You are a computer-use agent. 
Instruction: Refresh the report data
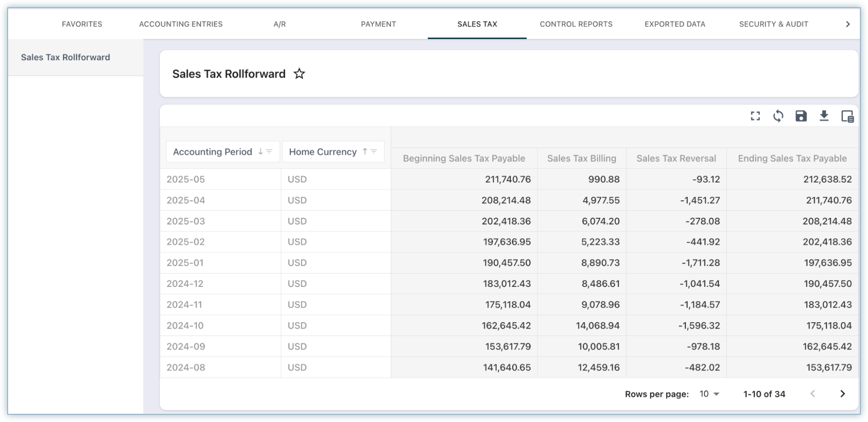coord(778,116)
